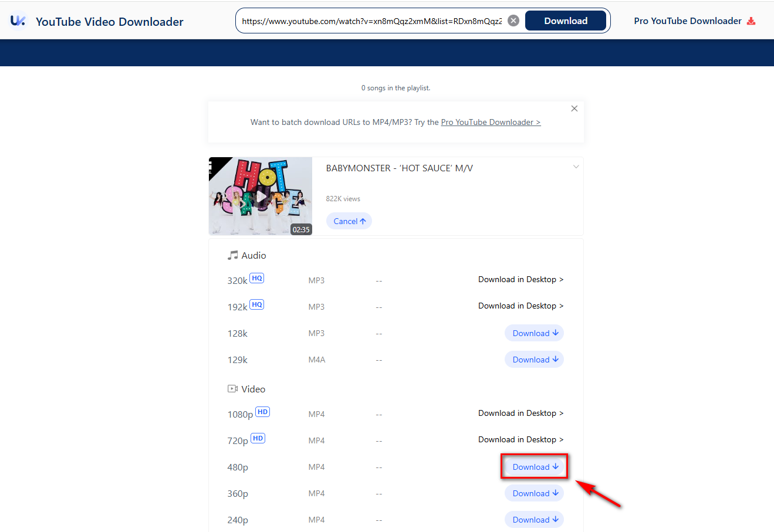The width and height of the screenshot is (774, 532).
Task: Clear the URL field with the X icon
Action: pyautogui.click(x=513, y=21)
